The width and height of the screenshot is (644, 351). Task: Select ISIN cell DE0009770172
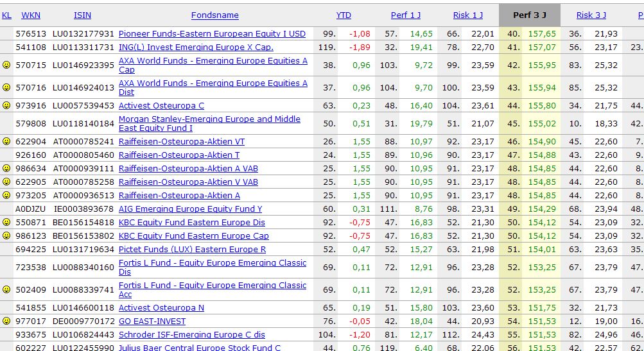(83, 321)
